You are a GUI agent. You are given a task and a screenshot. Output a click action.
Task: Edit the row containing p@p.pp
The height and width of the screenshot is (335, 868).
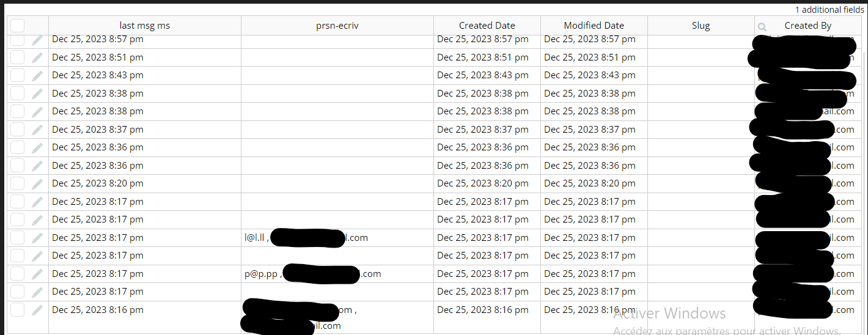(37, 274)
